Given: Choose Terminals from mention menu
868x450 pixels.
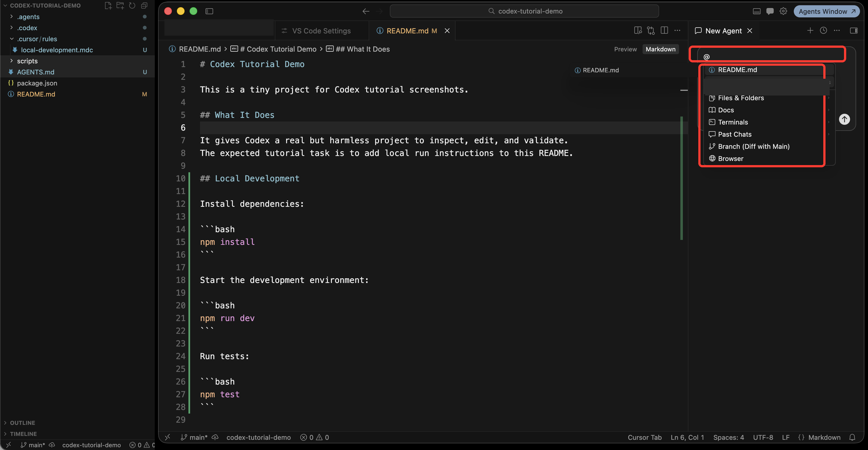Looking at the screenshot, I should pos(769,122).
